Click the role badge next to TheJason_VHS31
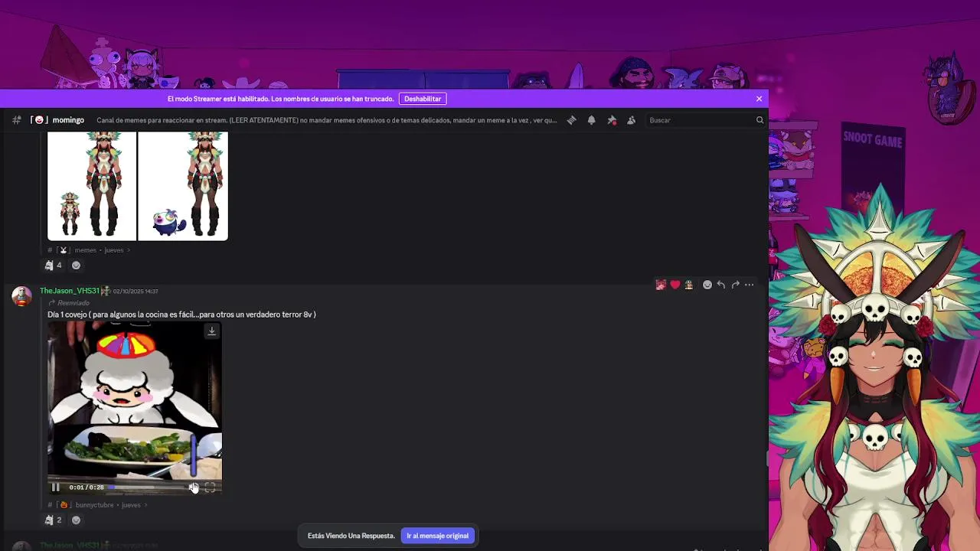Viewport: 980px width, 551px height. [x=106, y=291]
